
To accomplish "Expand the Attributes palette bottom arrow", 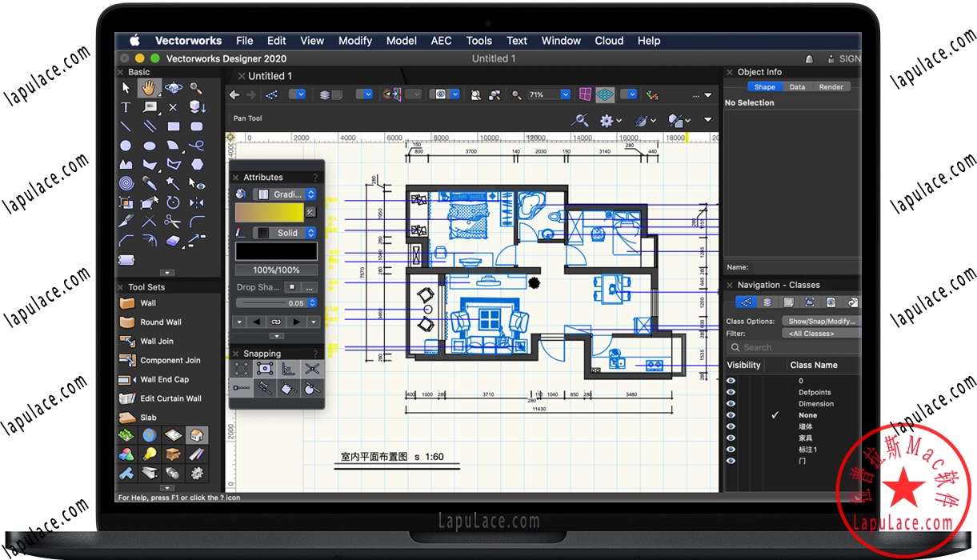I will [276, 337].
